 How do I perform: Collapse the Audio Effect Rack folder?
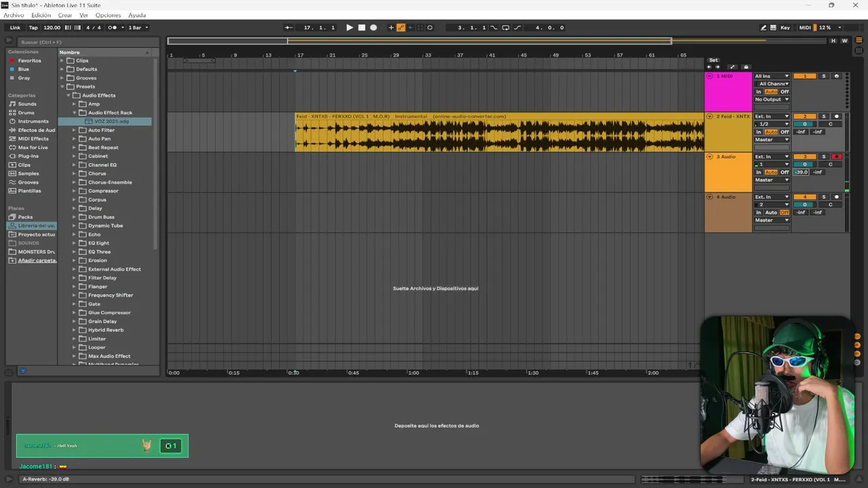(x=75, y=113)
